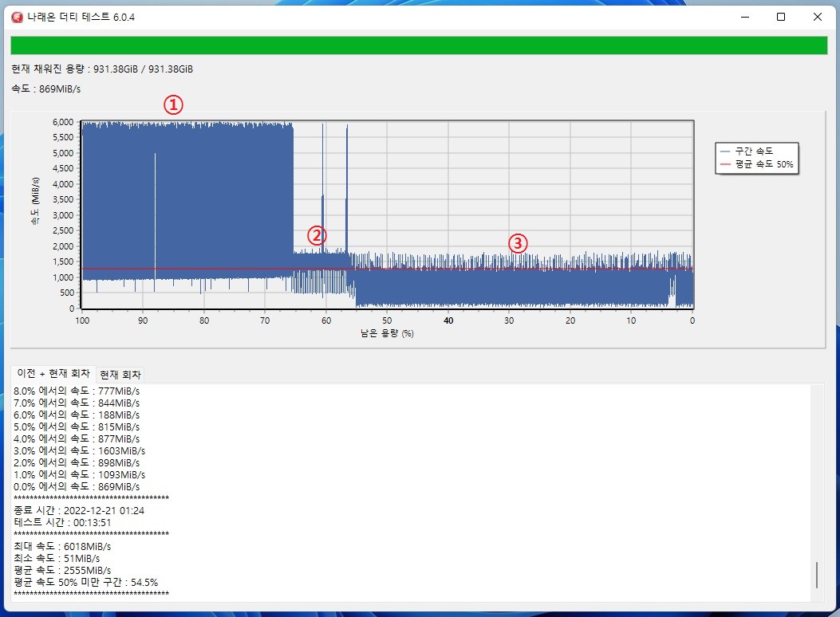Maximize the Dirty Test window
Screen dimensions: 840x617
point(781,17)
